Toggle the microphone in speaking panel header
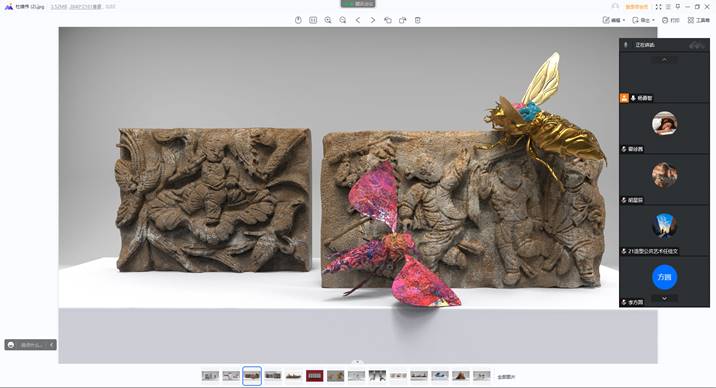This screenshot has height=388, width=716. [626, 45]
